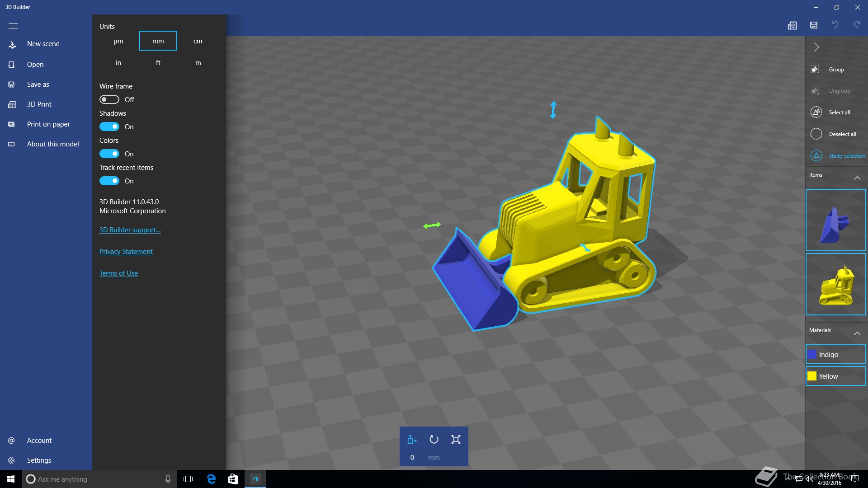868x488 pixels.
Task: Click the Windows Start button
Action: coord(11,479)
